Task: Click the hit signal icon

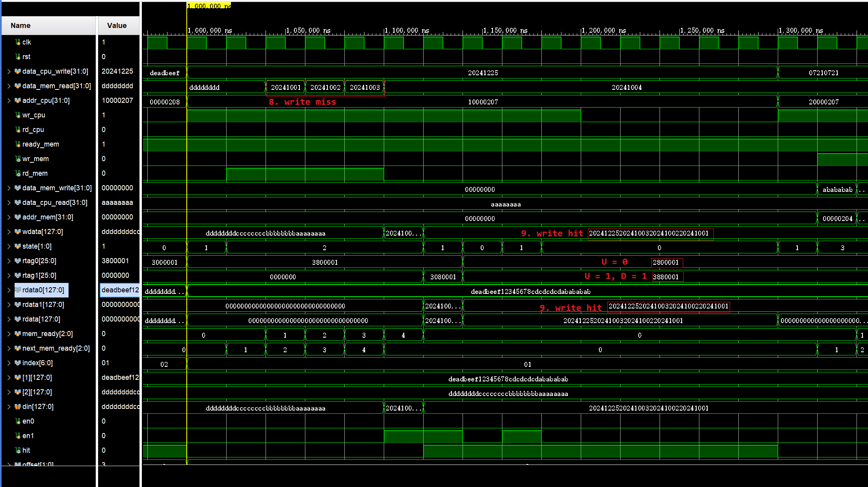Action: tap(18, 450)
